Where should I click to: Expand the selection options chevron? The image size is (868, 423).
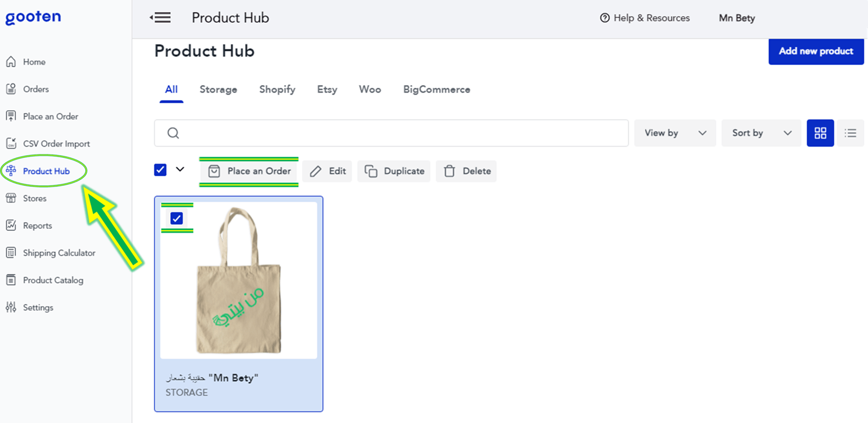click(180, 170)
